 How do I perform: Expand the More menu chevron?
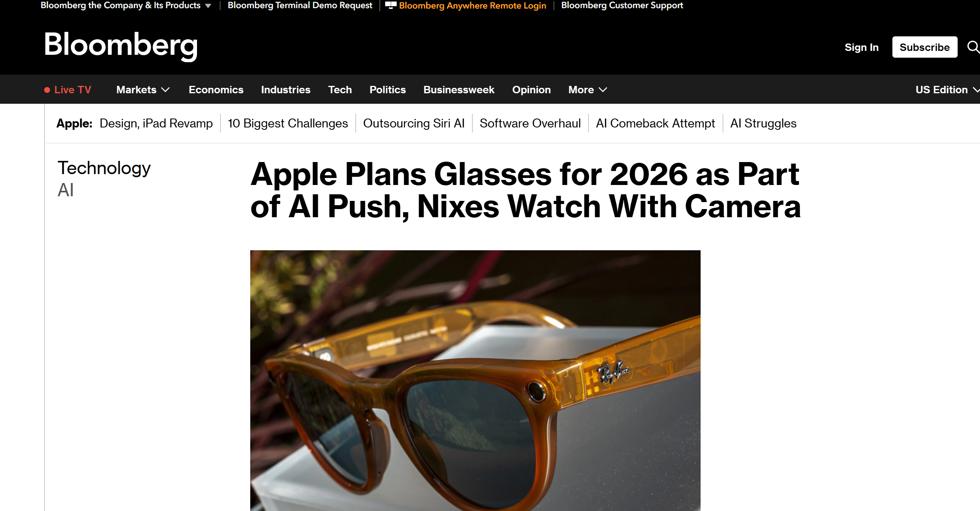[x=603, y=90]
